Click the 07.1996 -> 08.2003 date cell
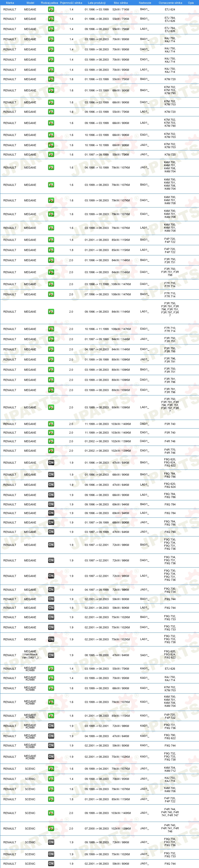 pyautogui.click(x=97, y=295)
